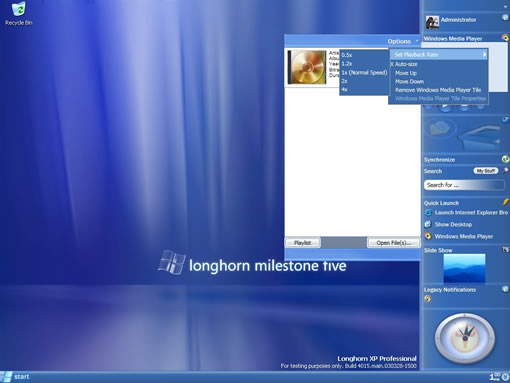The image size is (510, 383).
Task: Open the Options dropdown in the flyout
Action: 403,41
